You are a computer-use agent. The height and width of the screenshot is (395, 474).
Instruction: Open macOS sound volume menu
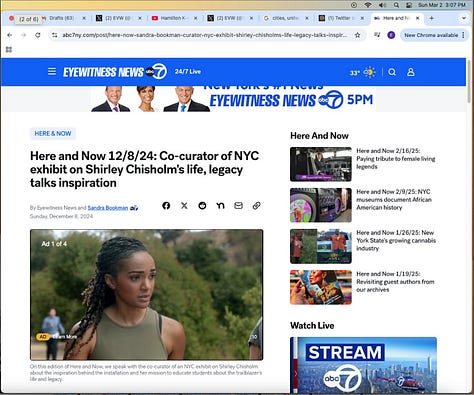point(382,5)
